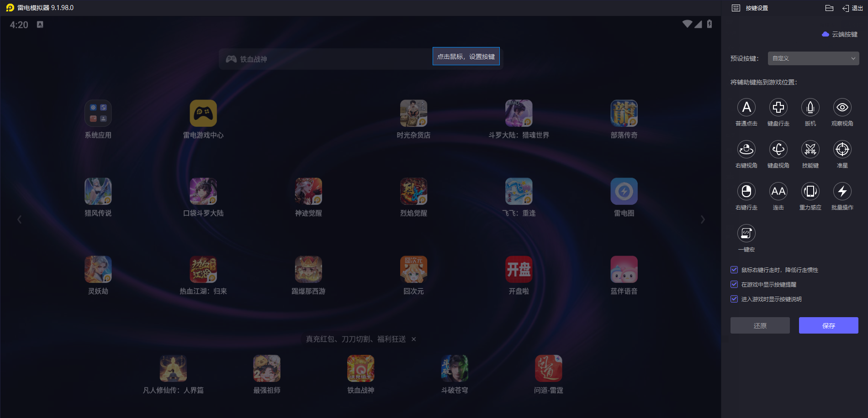Toggle 鼠标右键行走时 降低行走惯性 checkbox
Image resolution: width=868 pixels, height=418 pixels.
click(x=734, y=270)
